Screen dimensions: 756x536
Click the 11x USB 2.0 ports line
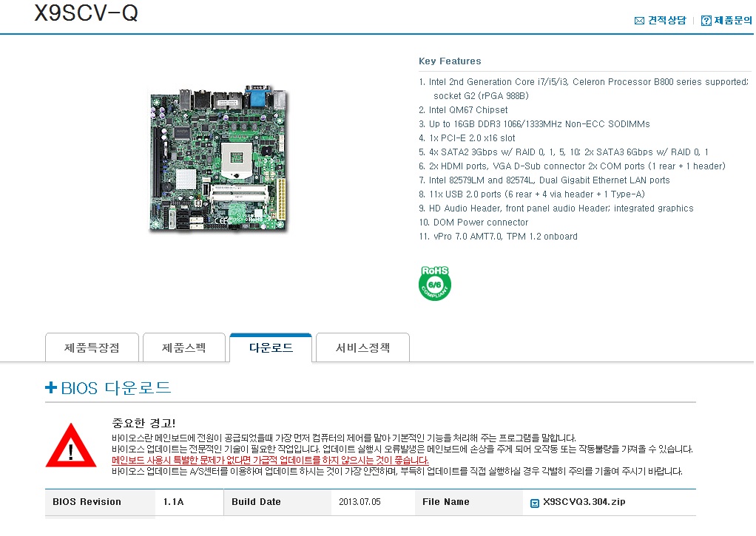click(531, 194)
